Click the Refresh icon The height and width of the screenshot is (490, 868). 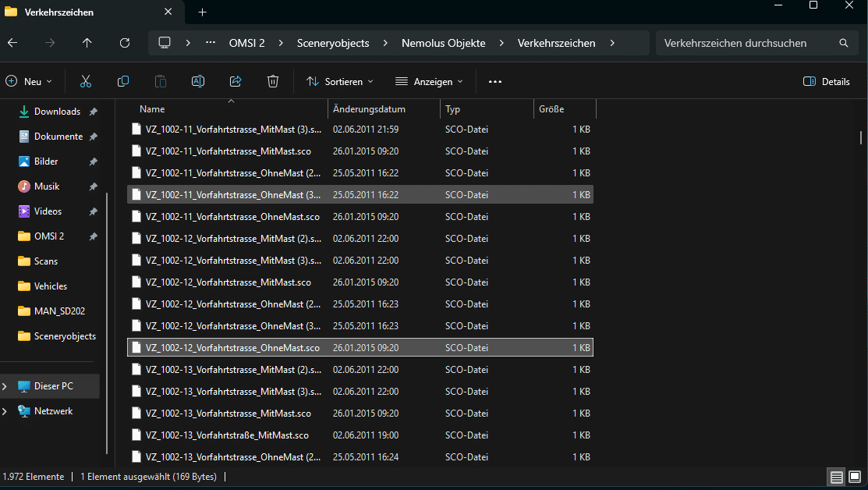click(x=125, y=43)
